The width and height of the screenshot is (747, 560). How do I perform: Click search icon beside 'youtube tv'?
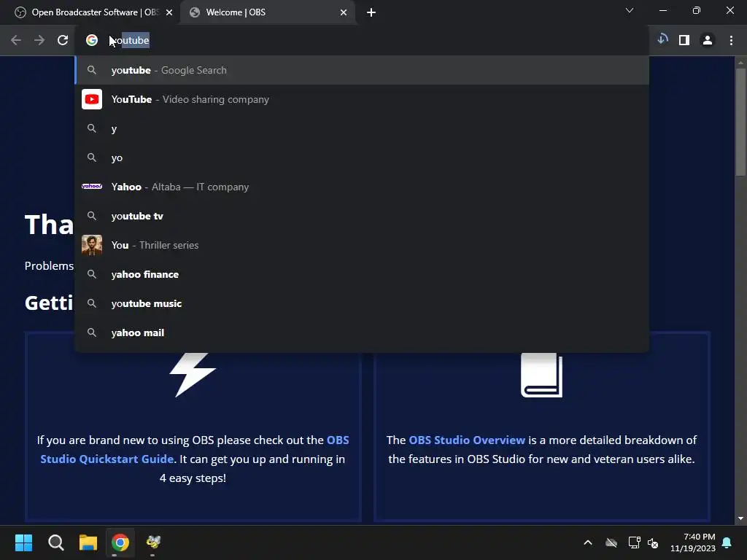click(92, 216)
